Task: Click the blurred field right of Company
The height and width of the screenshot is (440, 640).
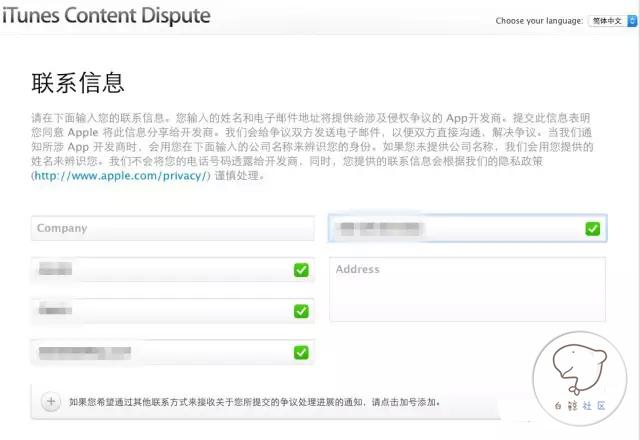Action: [455, 229]
